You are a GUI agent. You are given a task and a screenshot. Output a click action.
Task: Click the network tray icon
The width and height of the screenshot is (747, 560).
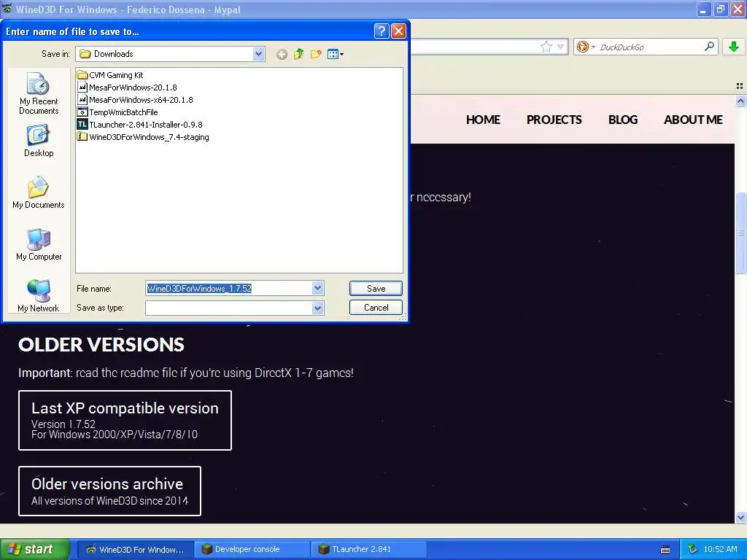[x=693, y=549]
